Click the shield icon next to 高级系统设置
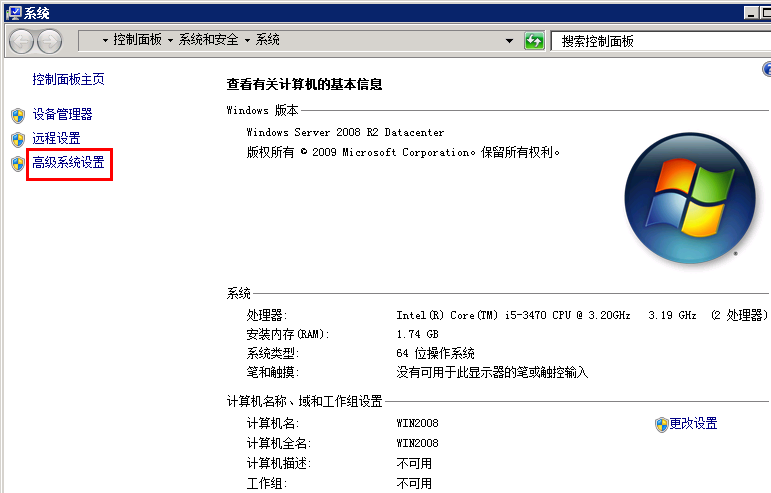This screenshot has width=771, height=493. tap(18, 164)
